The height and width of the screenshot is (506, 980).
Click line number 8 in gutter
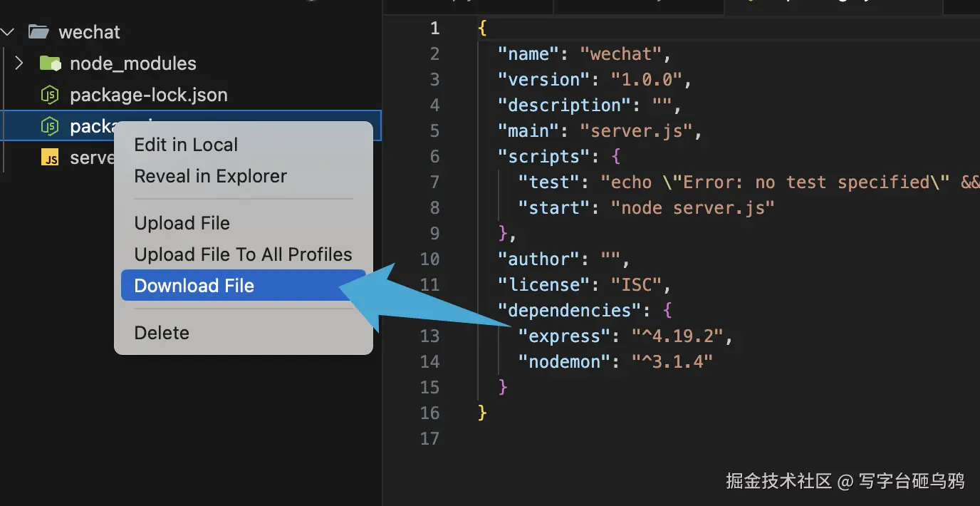pos(434,207)
